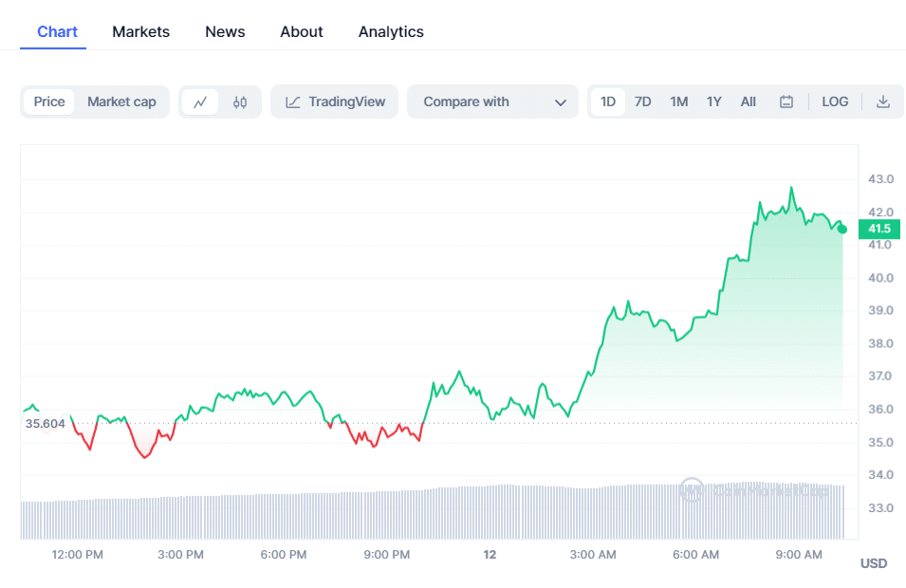Open the Markets tab
This screenshot has width=906, height=588.
point(140,32)
